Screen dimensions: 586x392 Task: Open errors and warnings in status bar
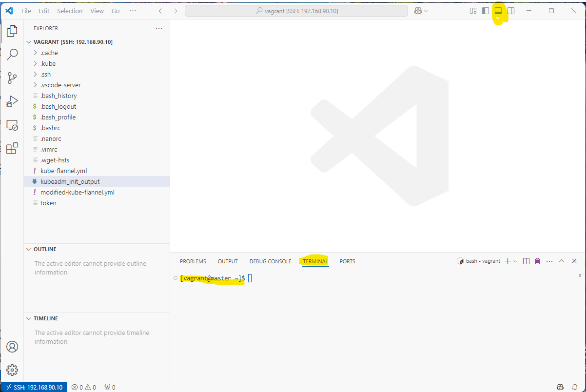[x=84, y=387]
